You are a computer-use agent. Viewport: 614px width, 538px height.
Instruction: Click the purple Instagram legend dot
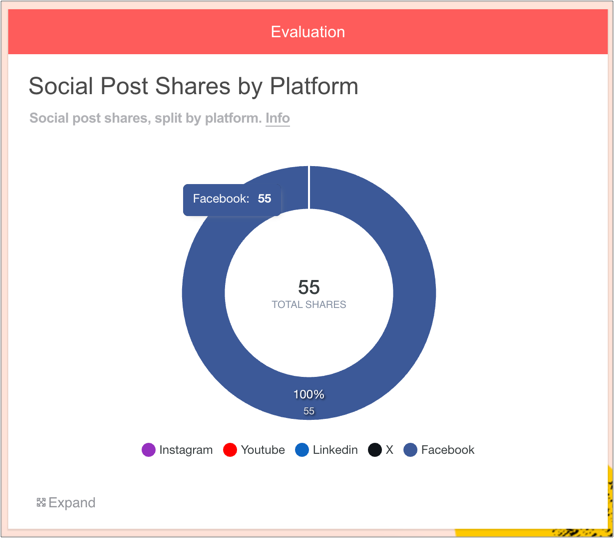coord(149,450)
